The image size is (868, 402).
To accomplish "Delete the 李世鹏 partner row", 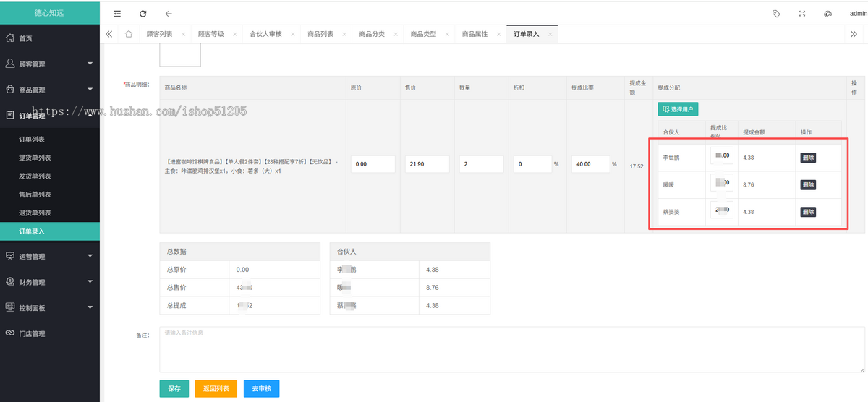I will coord(808,158).
